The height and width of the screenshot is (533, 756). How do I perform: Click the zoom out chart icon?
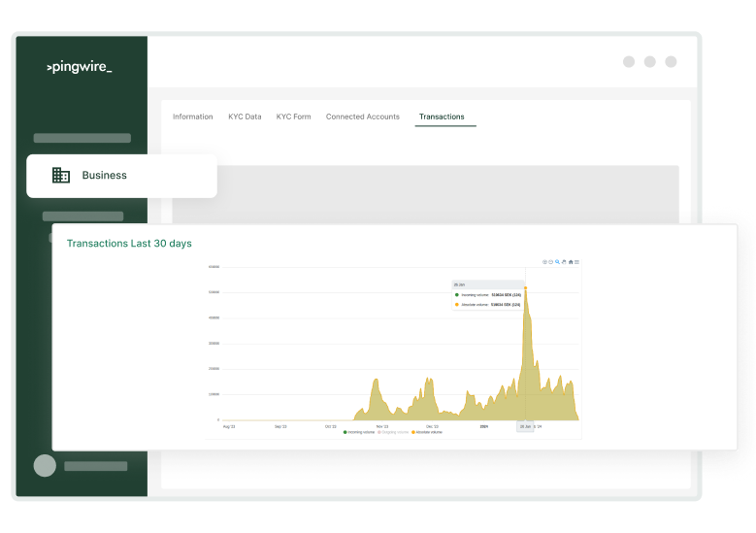[x=550, y=262]
